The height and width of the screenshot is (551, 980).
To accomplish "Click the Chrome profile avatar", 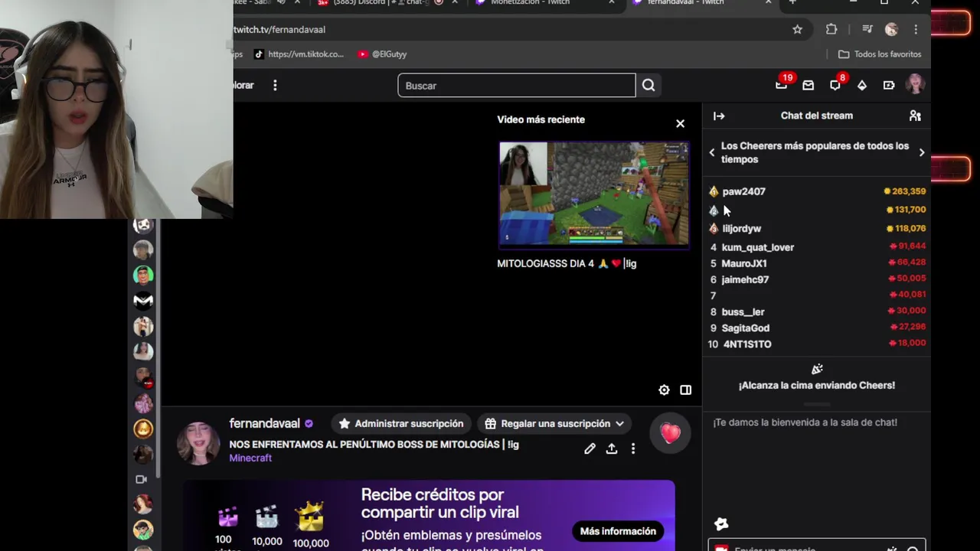I will (x=891, y=29).
